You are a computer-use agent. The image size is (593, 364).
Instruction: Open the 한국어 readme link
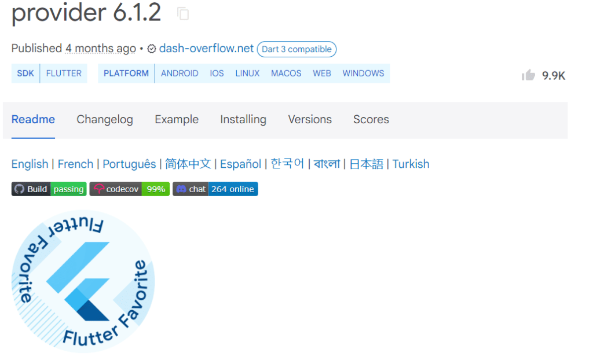tap(287, 164)
